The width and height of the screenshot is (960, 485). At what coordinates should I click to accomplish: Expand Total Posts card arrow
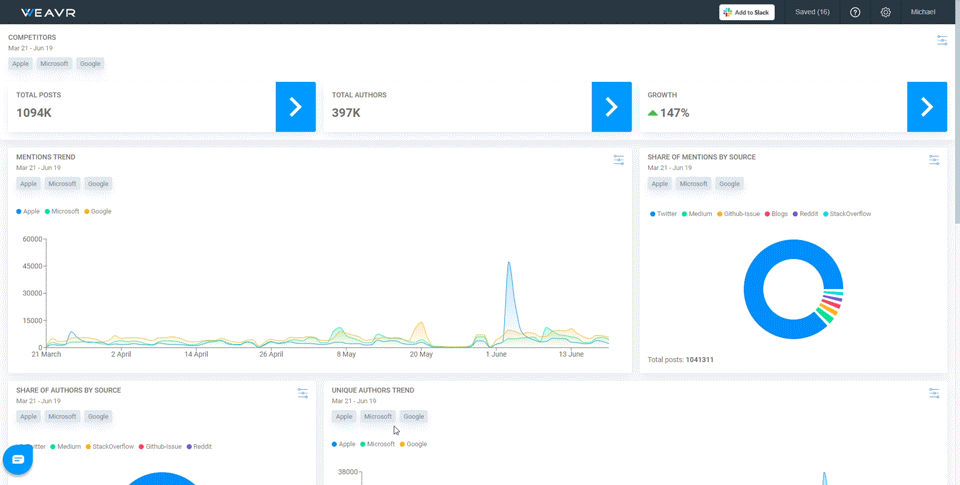click(296, 107)
